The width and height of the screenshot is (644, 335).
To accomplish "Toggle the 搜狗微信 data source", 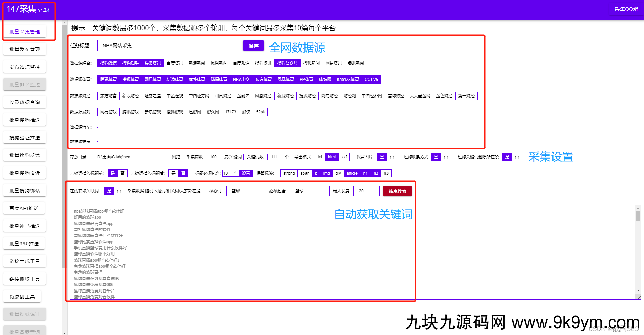I will [108, 63].
